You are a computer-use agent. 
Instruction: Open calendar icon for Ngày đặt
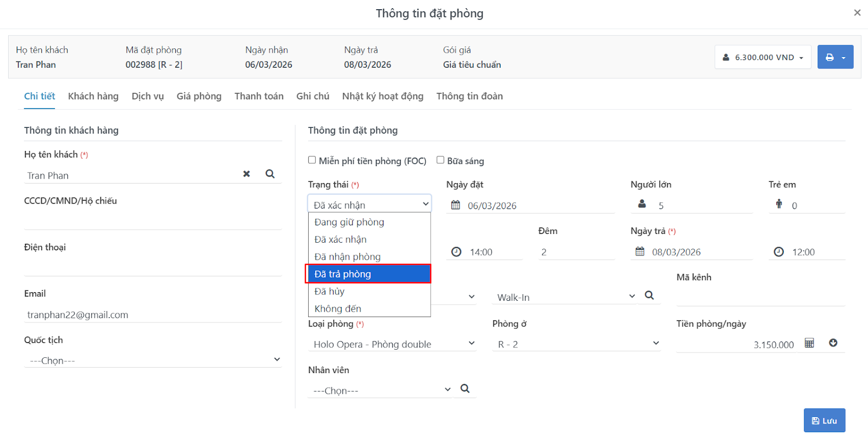pos(456,205)
